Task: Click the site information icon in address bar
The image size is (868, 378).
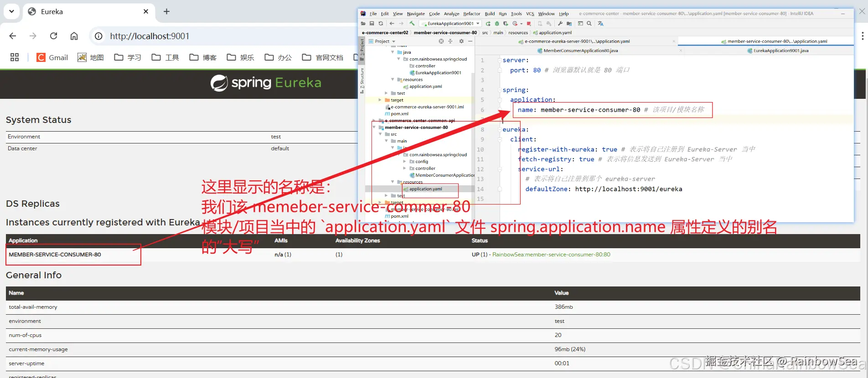Action: coord(98,36)
